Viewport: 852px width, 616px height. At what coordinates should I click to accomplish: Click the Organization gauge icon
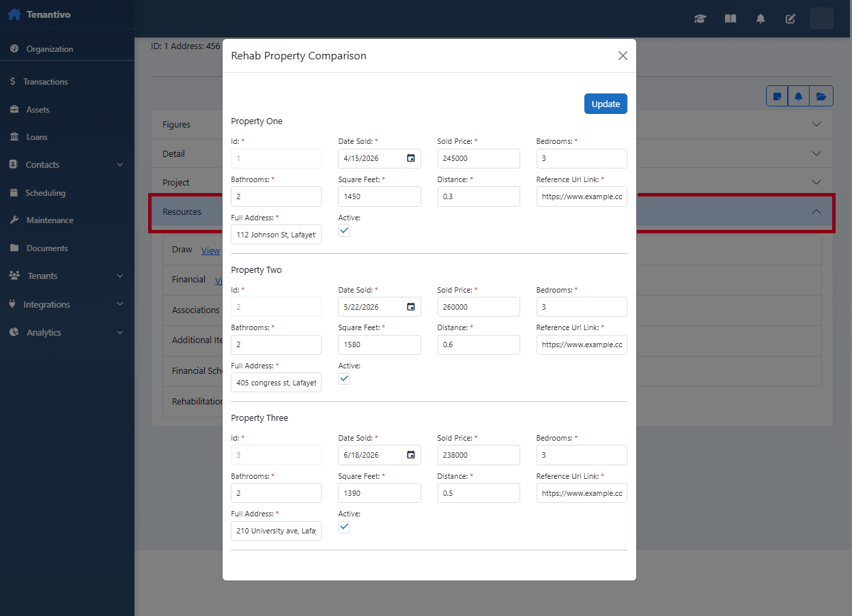point(14,49)
